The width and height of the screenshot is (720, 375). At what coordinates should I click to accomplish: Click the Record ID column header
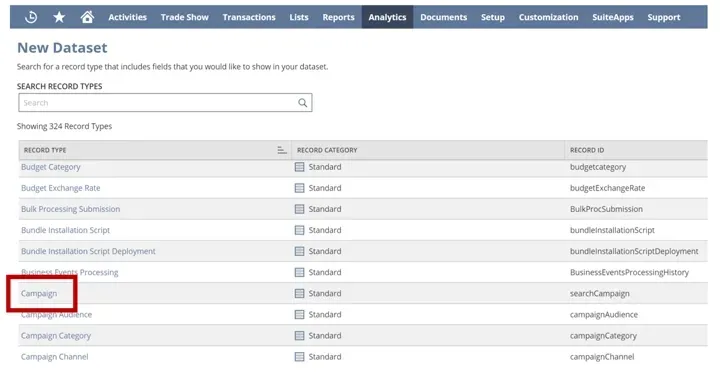click(636, 150)
